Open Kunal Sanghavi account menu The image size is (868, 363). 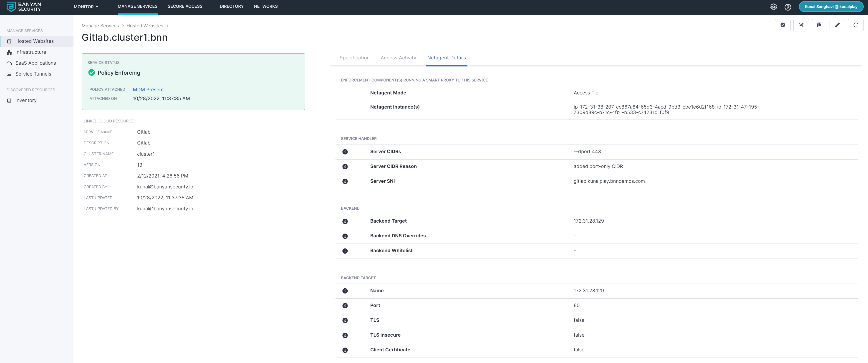point(831,7)
